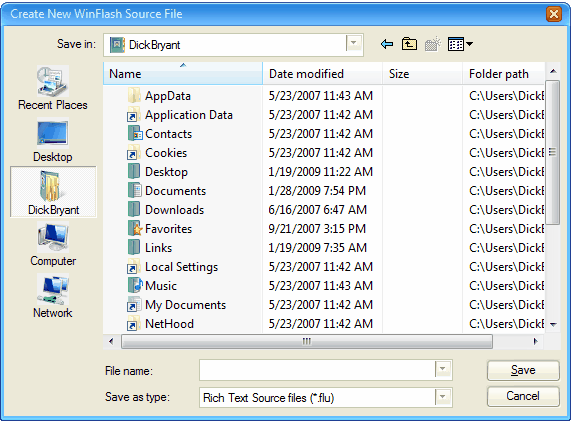The image size is (571, 421).
Task: Select the 'Local Settings' name text
Action: pos(181,267)
